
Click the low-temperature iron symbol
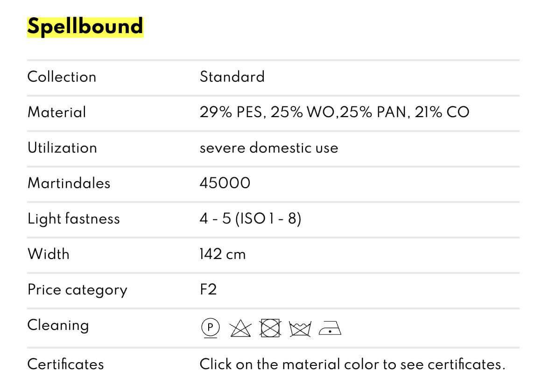click(x=330, y=329)
